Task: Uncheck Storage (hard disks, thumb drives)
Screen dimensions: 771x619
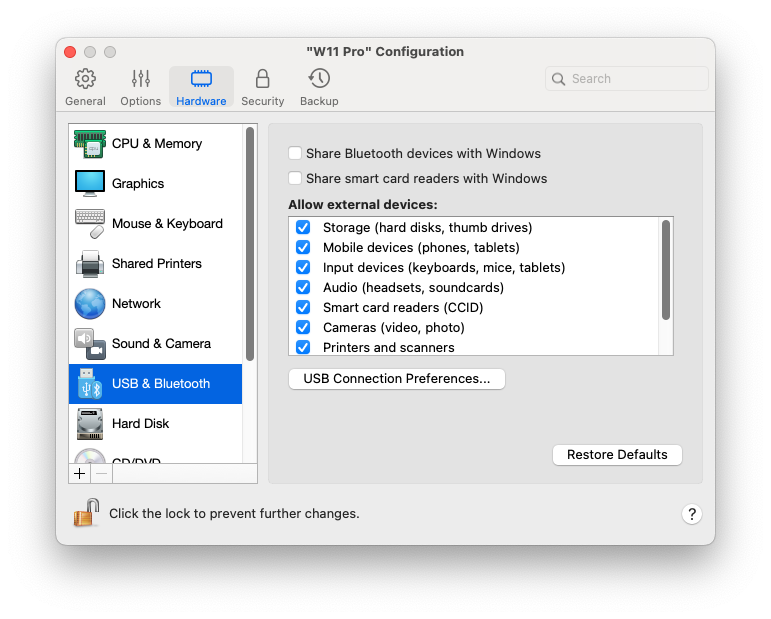Action: pos(303,228)
